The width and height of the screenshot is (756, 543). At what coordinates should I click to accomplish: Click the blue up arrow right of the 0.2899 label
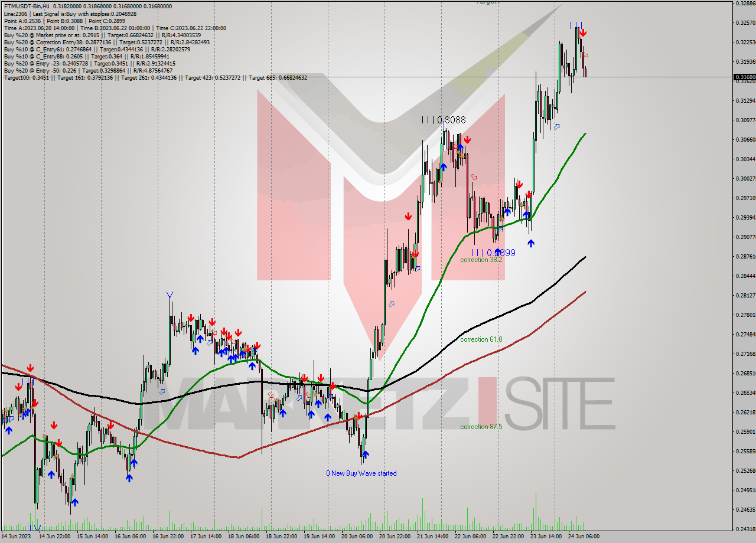tap(530, 243)
